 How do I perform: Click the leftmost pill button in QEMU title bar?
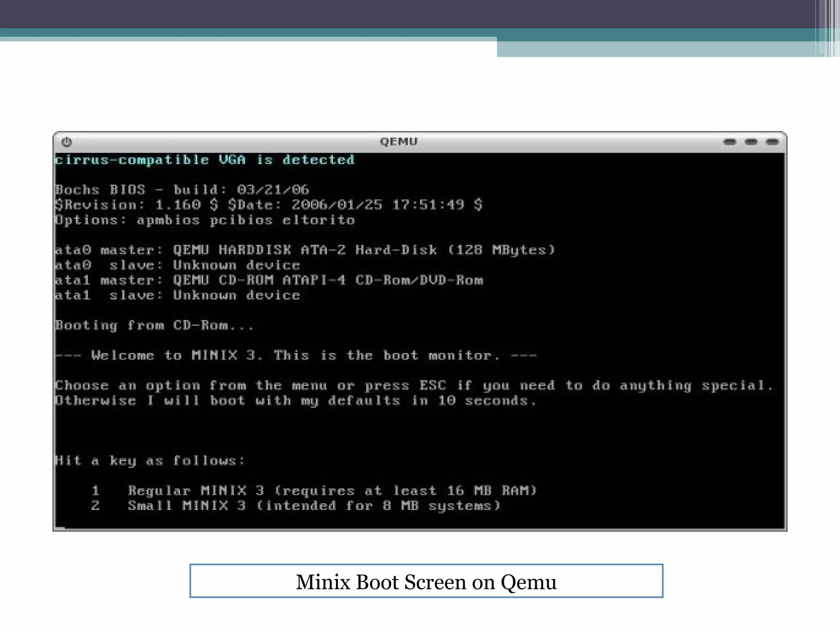[730, 142]
